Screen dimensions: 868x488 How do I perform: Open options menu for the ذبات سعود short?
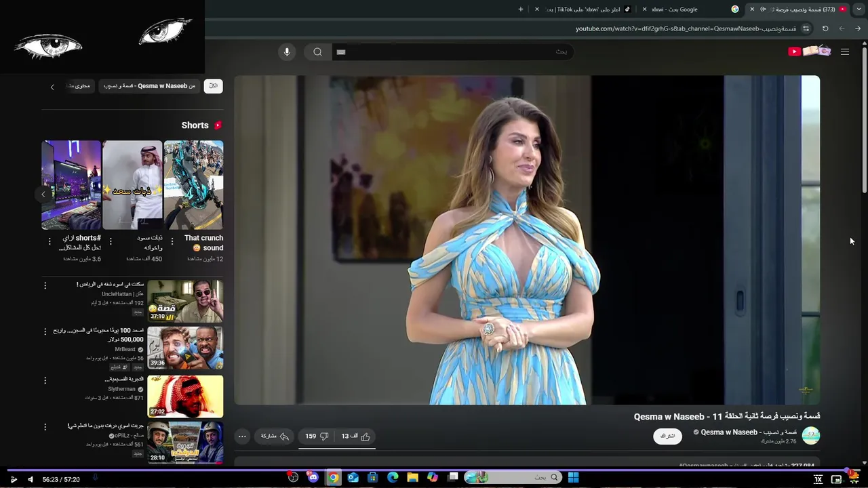pyautogui.click(x=111, y=241)
